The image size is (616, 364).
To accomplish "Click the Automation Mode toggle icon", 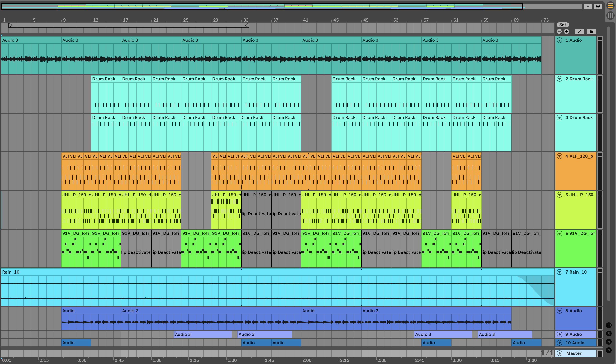I will click(x=579, y=31).
